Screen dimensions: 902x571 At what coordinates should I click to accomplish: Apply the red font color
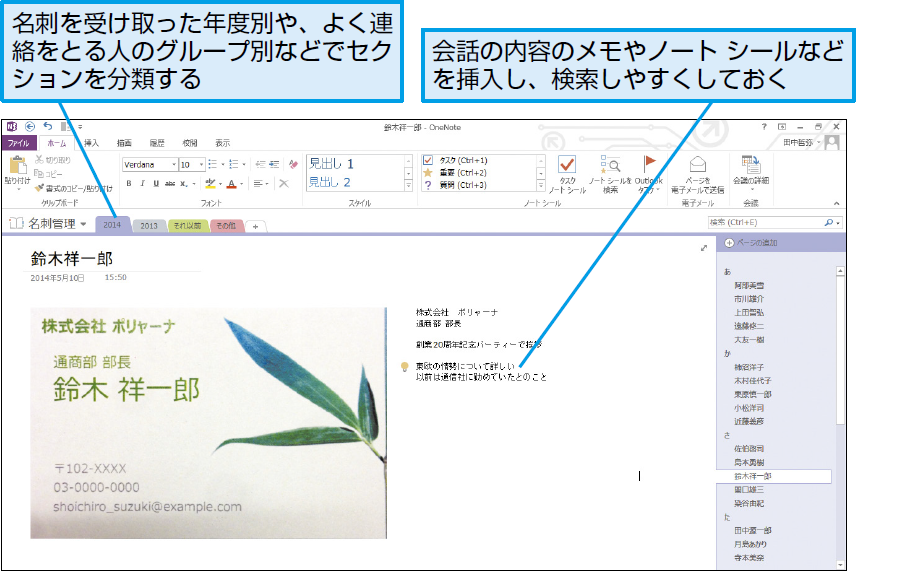[231, 183]
